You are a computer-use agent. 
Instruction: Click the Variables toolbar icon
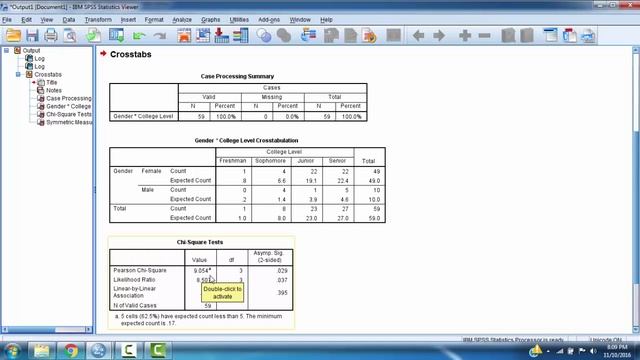pos(241,36)
